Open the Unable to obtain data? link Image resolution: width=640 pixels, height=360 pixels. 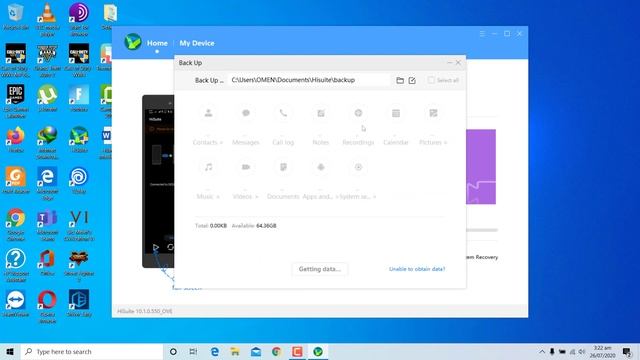(417, 269)
